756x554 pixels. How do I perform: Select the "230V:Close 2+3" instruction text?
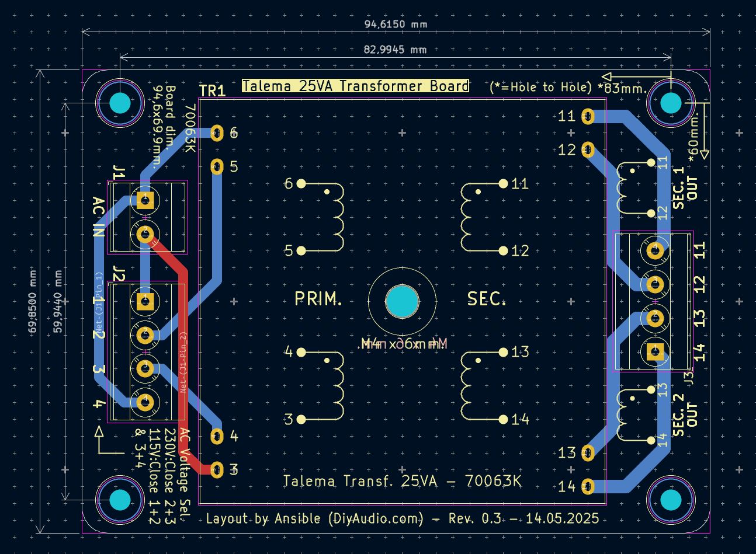pyautogui.click(x=169, y=476)
